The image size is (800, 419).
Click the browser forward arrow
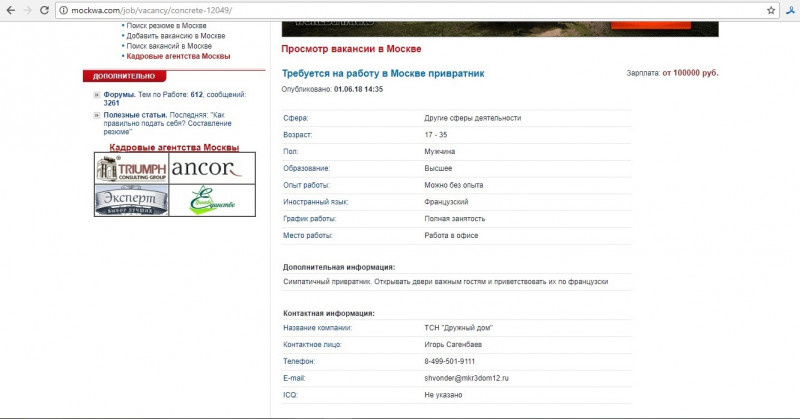[x=28, y=10]
